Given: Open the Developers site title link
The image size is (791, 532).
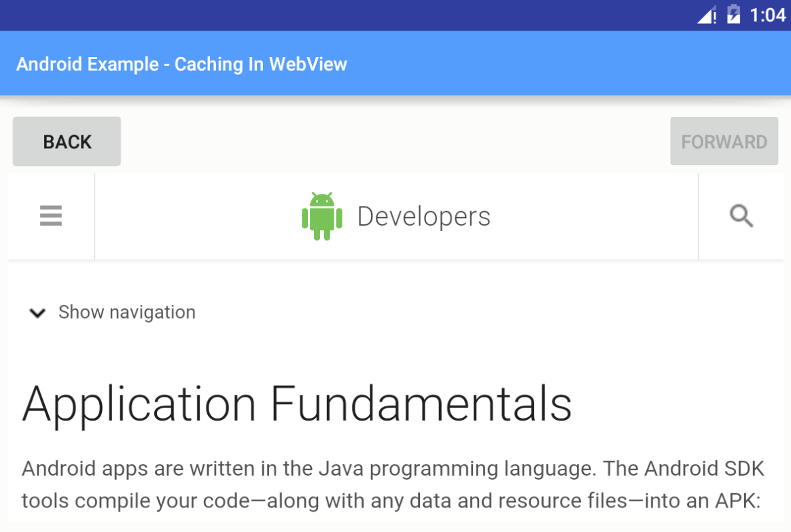Looking at the screenshot, I should click(x=424, y=217).
